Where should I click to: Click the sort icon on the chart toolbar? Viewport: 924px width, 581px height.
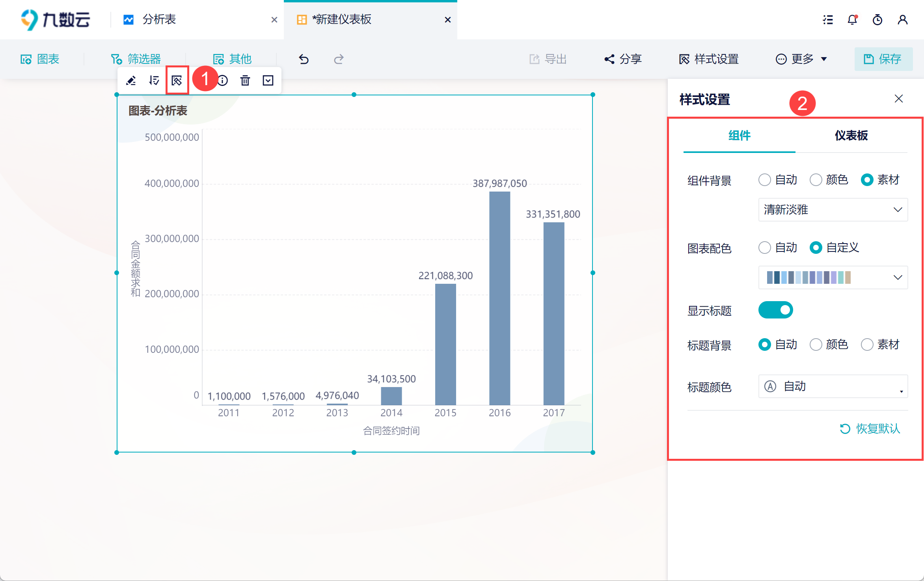[154, 81]
